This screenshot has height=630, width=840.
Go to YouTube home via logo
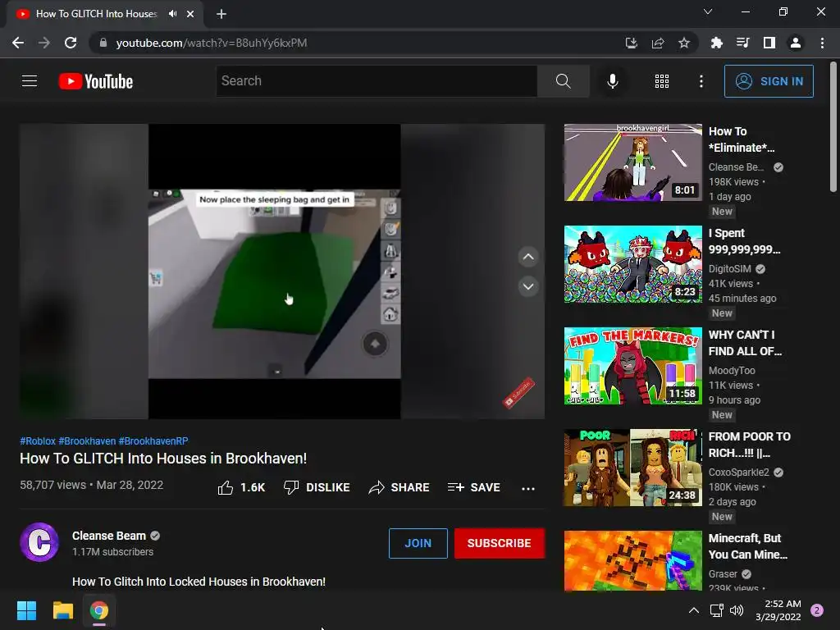coord(96,81)
